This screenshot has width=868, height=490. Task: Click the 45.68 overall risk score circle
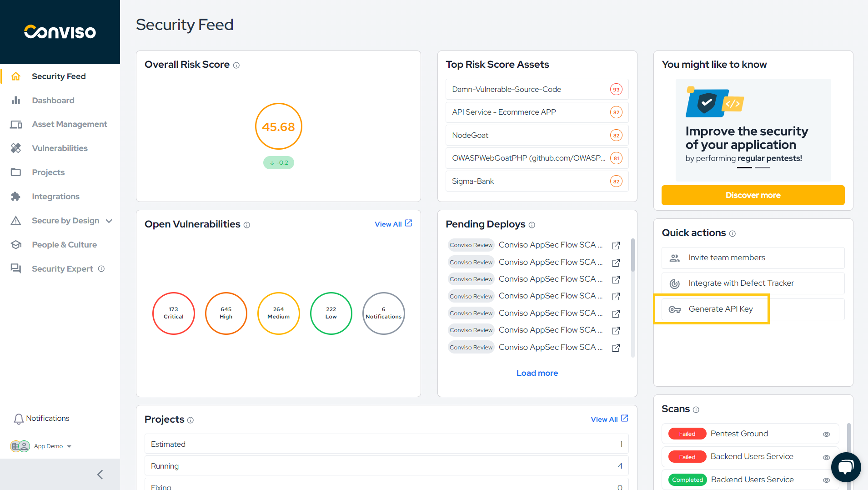click(x=279, y=126)
